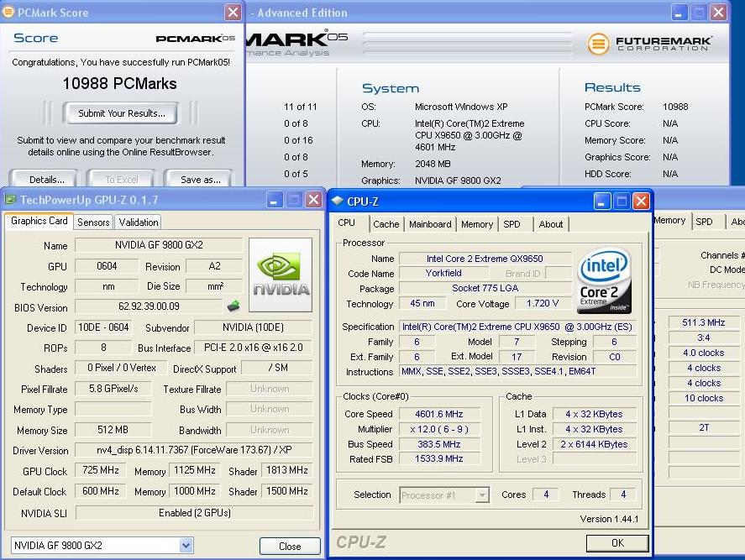The image size is (745, 560).
Task: Click the Futuremark Corporation logo
Action: 649,44
